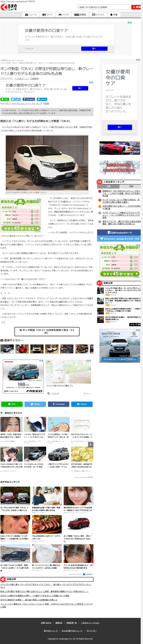Share with large green LINE button
This screenshot has height=644, width=143.
12,404
